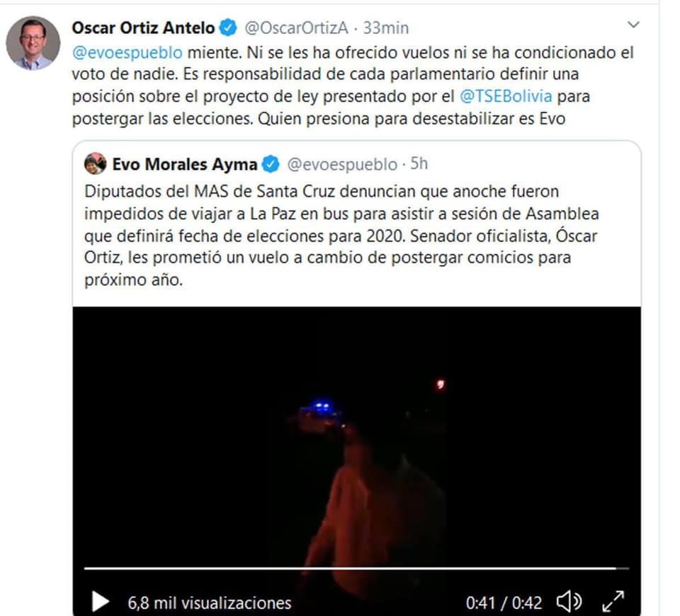
Task: Click the 6,8 mil visualizaciones count
Action: pyautogui.click(x=210, y=603)
